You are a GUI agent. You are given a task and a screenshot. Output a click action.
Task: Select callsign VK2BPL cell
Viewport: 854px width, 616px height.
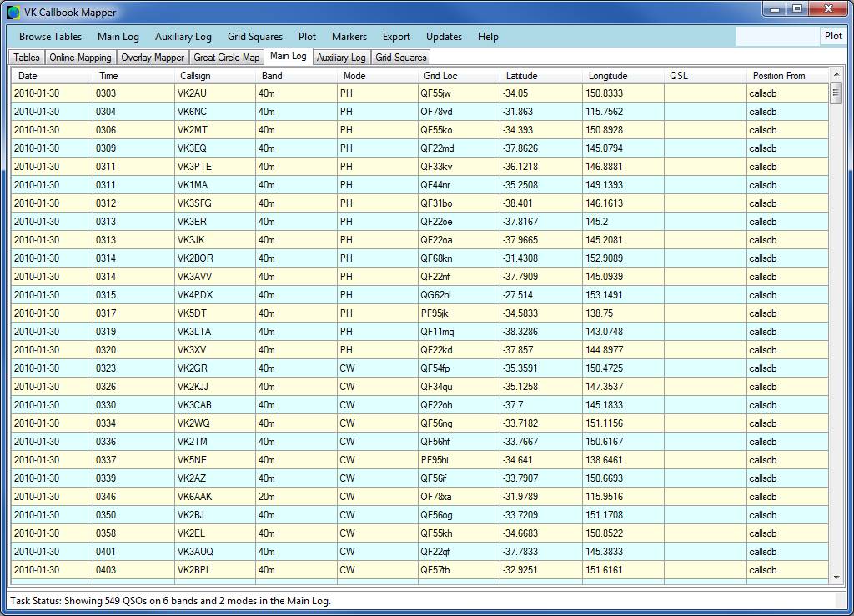click(215, 570)
